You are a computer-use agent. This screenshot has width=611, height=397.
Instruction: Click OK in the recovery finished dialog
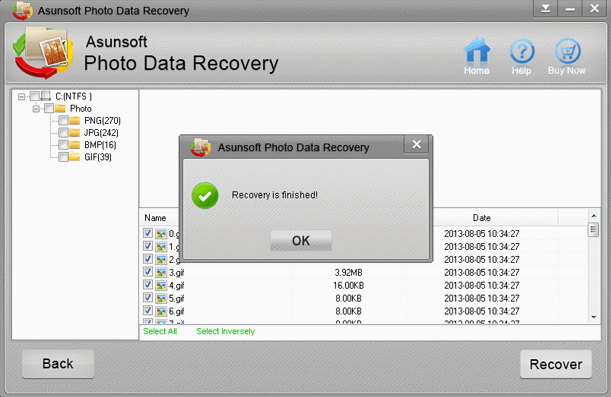pyautogui.click(x=301, y=240)
